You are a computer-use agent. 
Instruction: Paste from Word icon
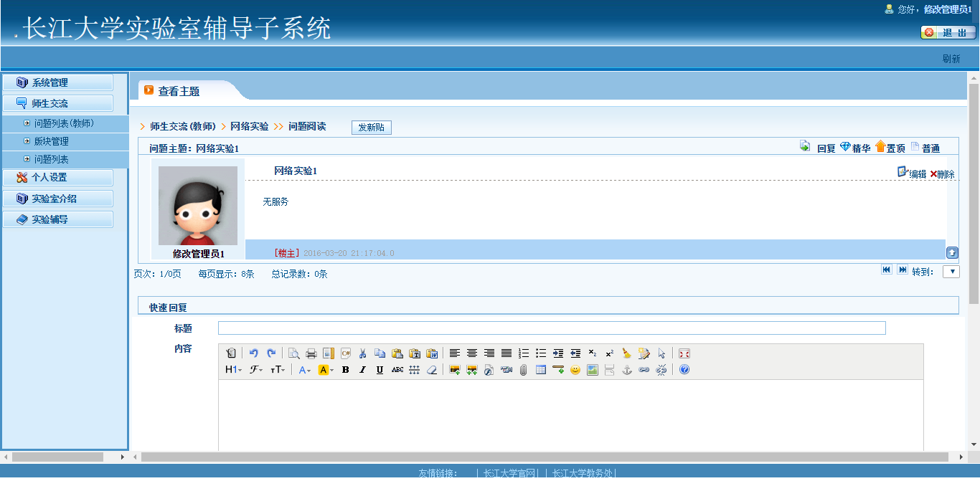(432, 353)
